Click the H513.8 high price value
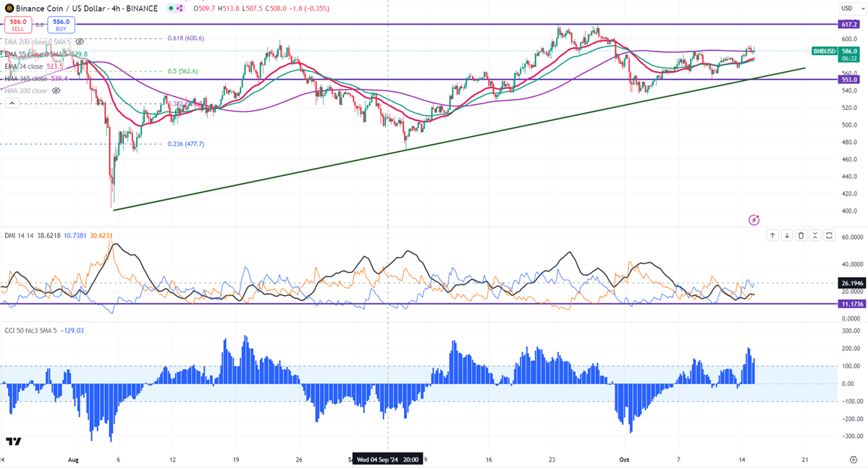Viewport: 868px width, 469px height. pos(229,8)
